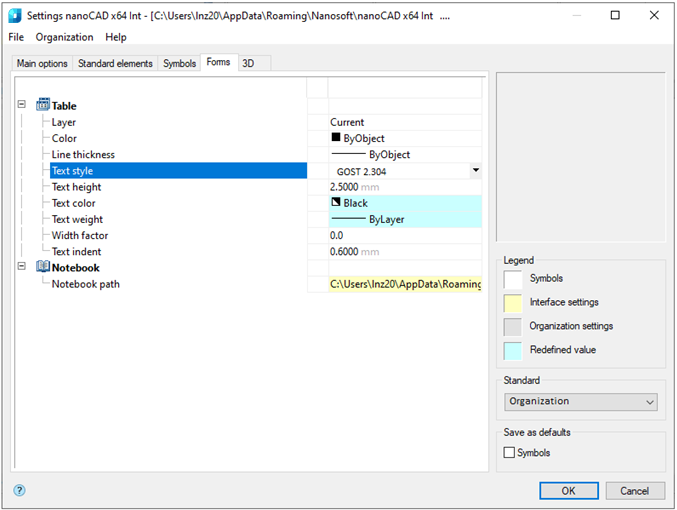Select the Text style row

pyautogui.click(x=178, y=171)
